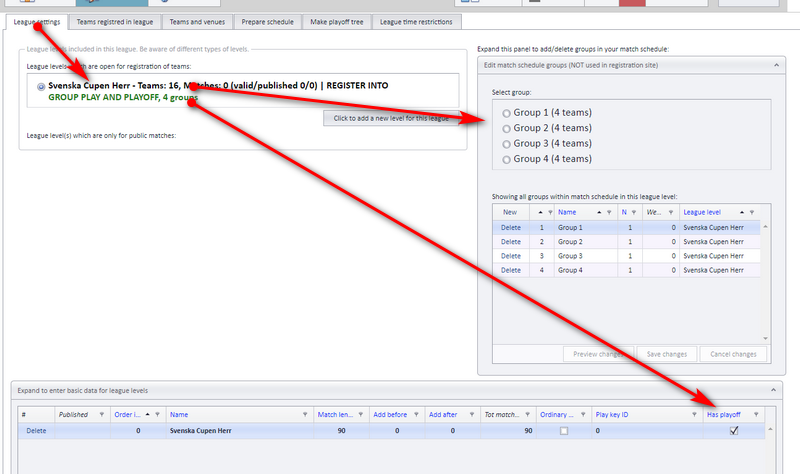Open filter for League level column
This screenshot has width=800, height=474.
[752, 212]
